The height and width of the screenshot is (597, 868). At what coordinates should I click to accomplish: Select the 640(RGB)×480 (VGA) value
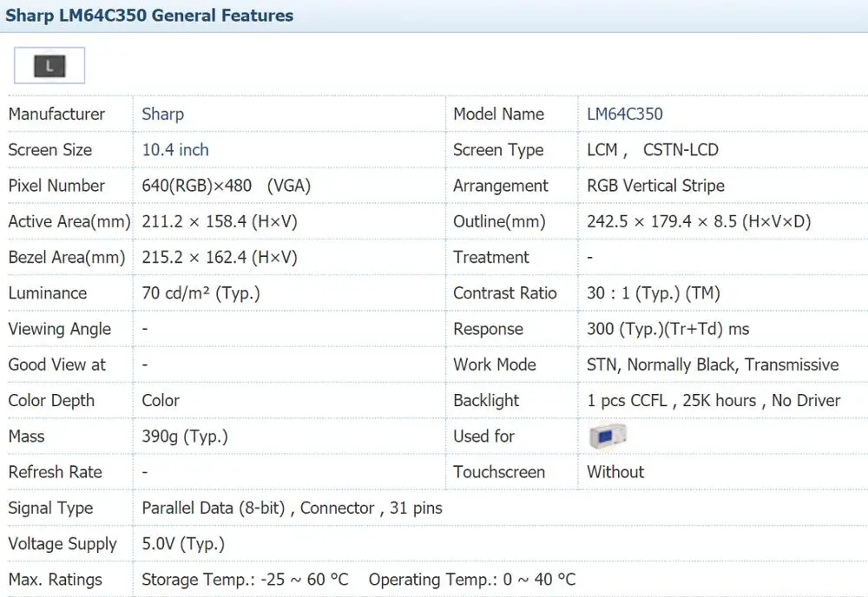pos(227,186)
